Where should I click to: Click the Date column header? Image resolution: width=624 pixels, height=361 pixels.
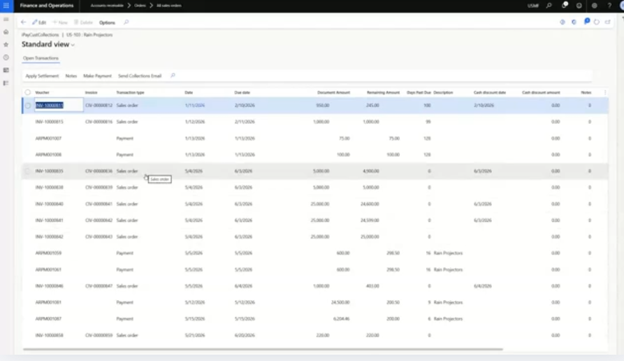(x=189, y=92)
